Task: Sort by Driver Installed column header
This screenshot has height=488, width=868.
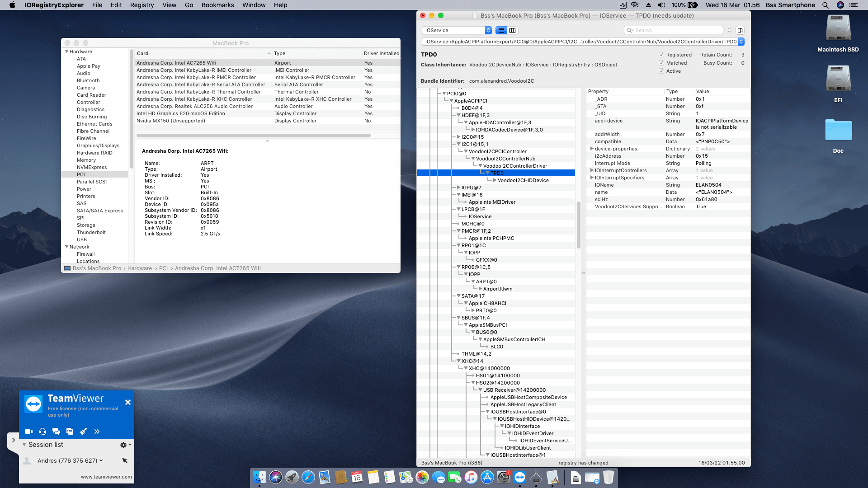Action: (x=381, y=53)
